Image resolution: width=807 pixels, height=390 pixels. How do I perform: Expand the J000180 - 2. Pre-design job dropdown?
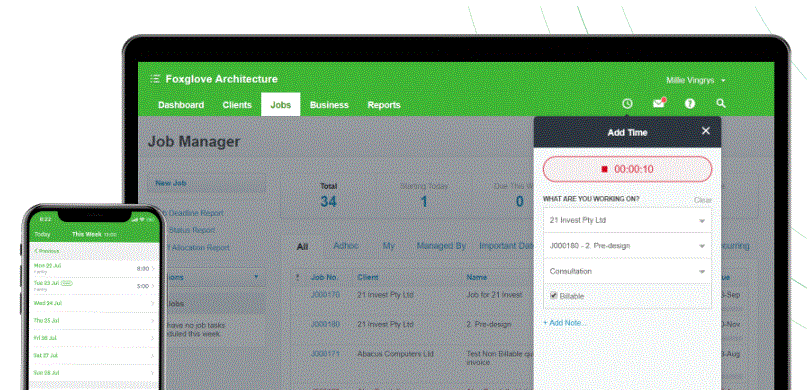627,245
